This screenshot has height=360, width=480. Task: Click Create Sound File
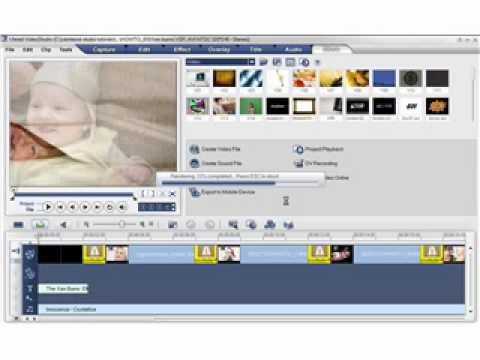coord(222,163)
